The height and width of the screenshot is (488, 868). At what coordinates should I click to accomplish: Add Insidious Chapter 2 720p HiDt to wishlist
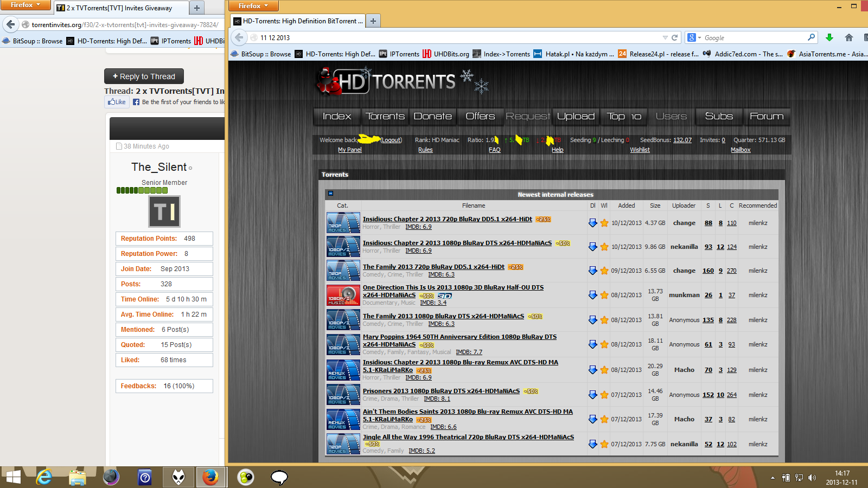604,223
